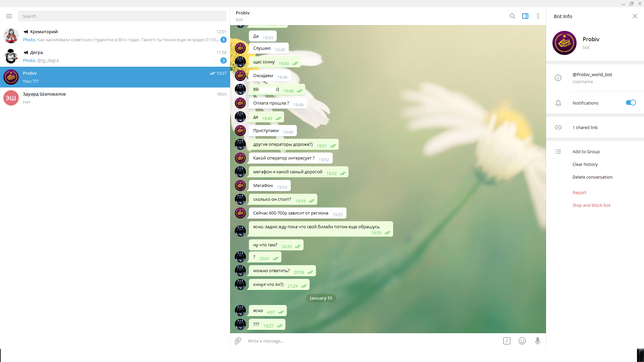Open the Дегра channel chat
This screenshot has height=362, width=644.
click(115, 56)
